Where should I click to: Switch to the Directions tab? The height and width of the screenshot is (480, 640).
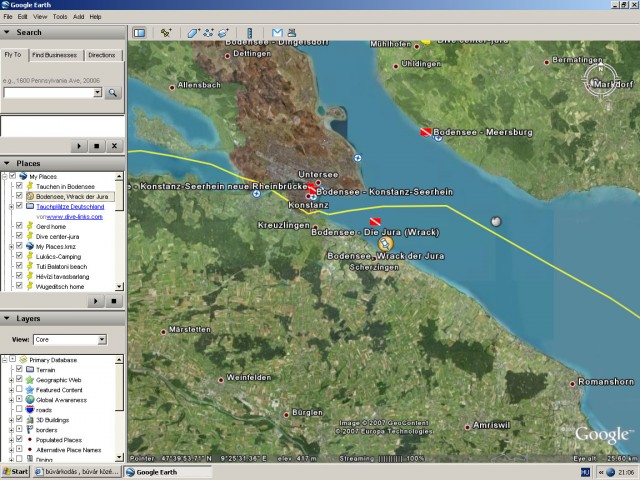tap(102, 55)
